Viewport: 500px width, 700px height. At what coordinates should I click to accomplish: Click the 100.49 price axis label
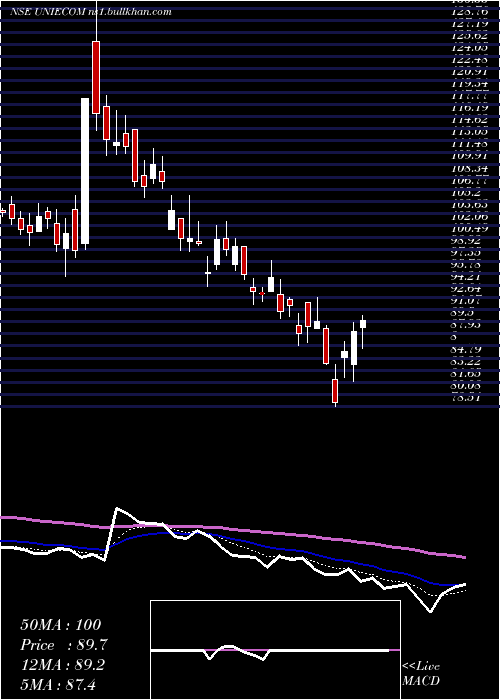469,229
